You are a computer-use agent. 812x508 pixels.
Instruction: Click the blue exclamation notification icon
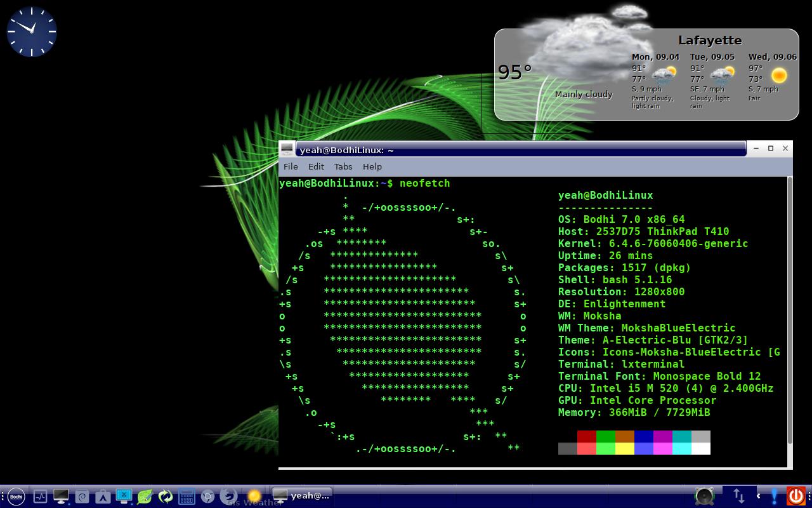[775, 495]
